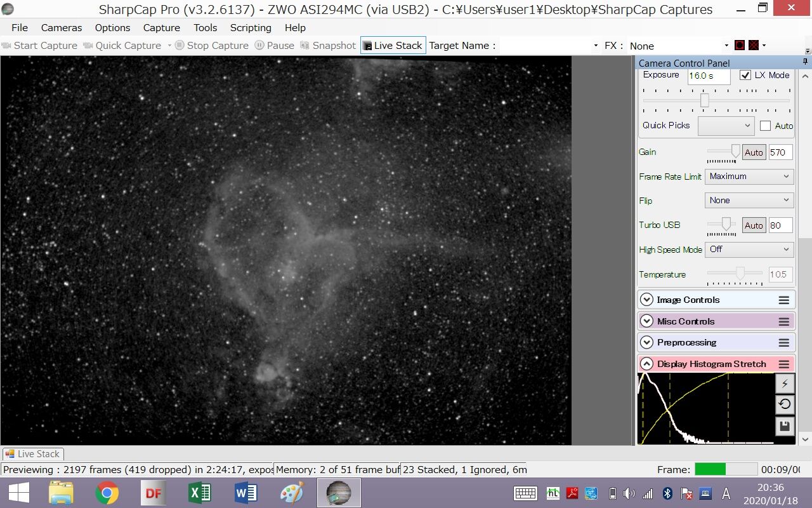The image size is (812, 508).
Task: Open the Windows Start menu
Action: 18,493
